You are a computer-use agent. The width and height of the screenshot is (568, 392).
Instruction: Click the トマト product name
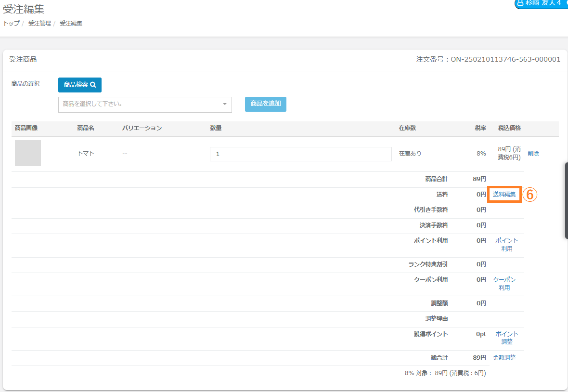click(x=86, y=154)
